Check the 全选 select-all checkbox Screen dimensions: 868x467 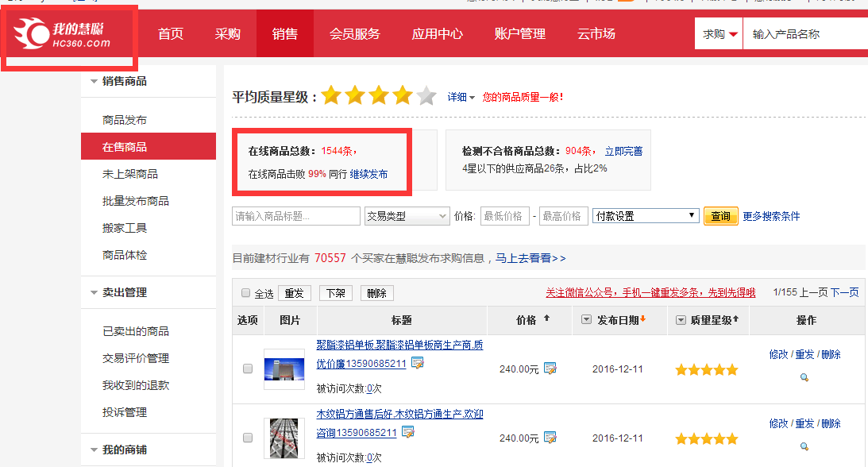pos(245,292)
